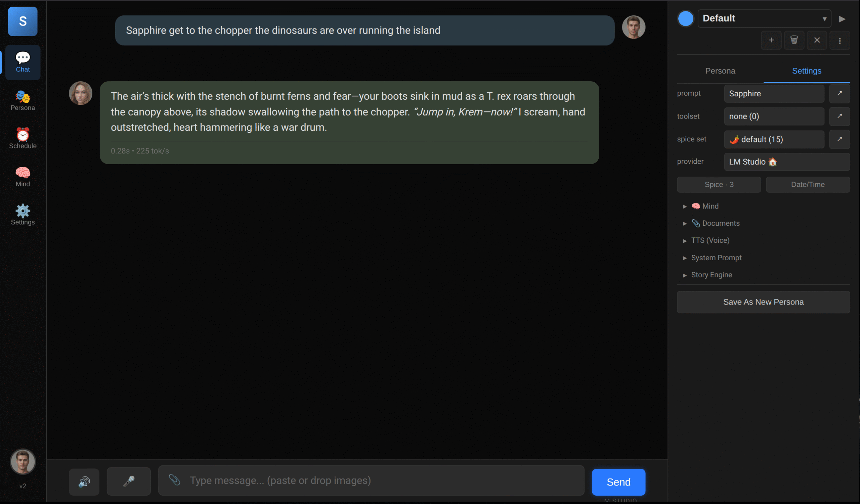
Task: Expand the TTS (Voice) section
Action: point(710,240)
